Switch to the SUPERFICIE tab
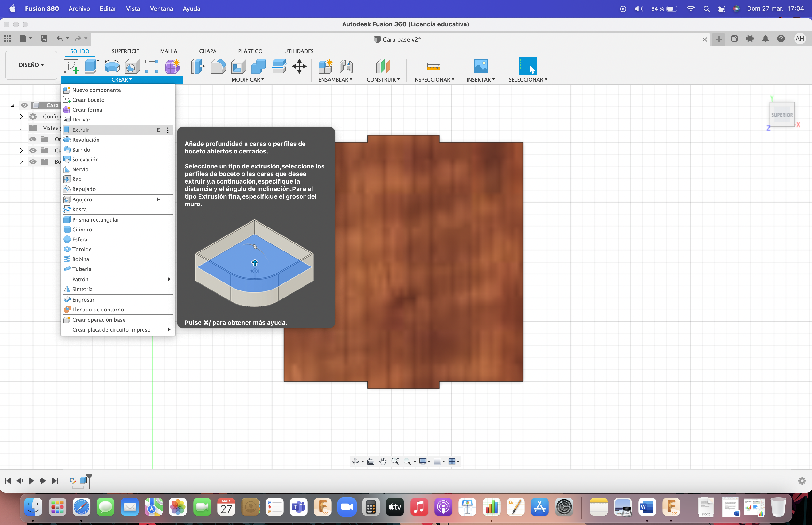 coord(125,51)
